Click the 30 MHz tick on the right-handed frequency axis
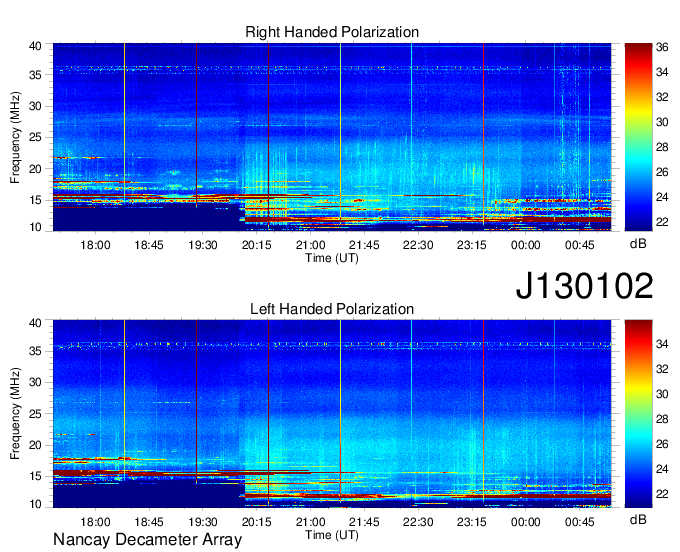The height and width of the screenshot is (552, 680). click(35, 106)
